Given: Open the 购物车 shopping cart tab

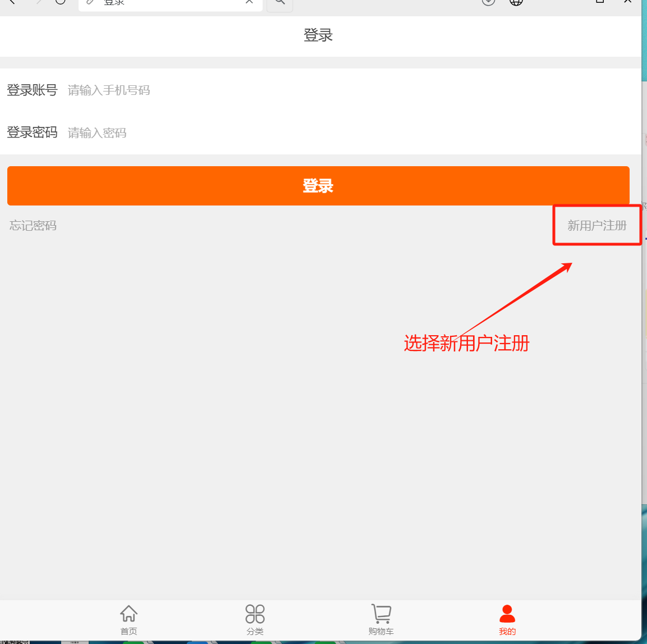Looking at the screenshot, I should point(381,620).
